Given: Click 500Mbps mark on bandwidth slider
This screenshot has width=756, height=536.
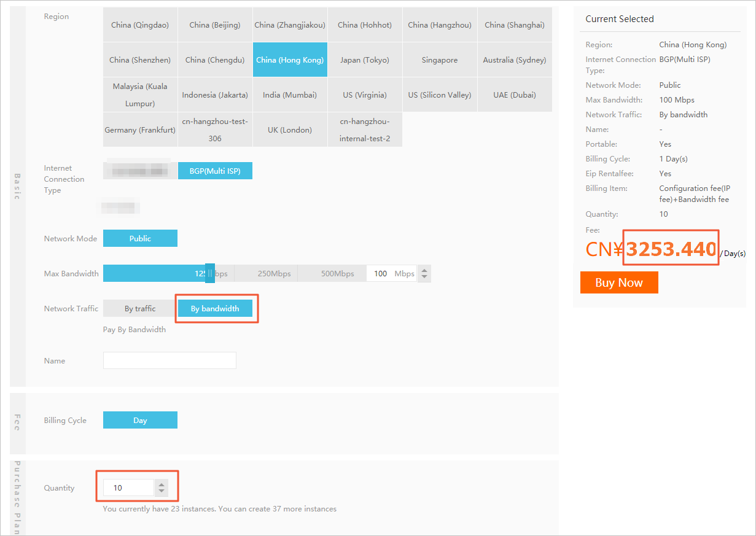Looking at the screenshot, I should click(337, 274).
